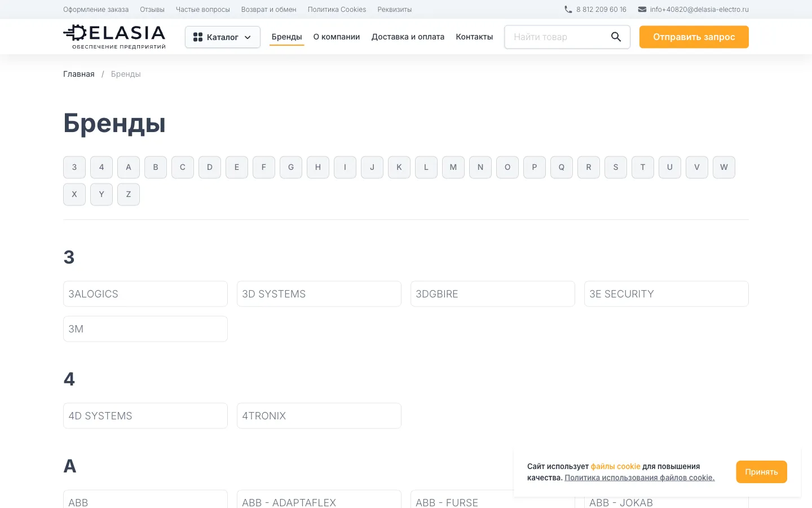Select letter Q filter

[562, 167]
